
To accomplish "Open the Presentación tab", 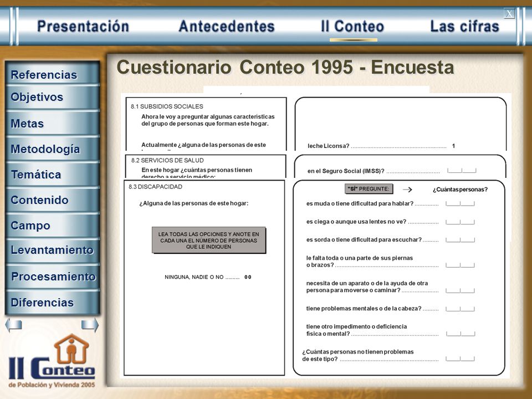I will click(x=83, y=27).
